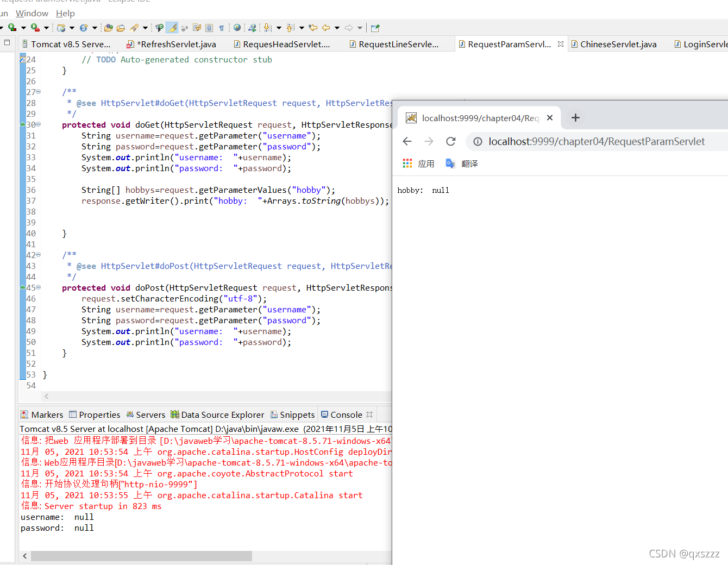Collapse the doGet method at line 30
The height and width of the screenshot is (565, 728).
[39, 124]
